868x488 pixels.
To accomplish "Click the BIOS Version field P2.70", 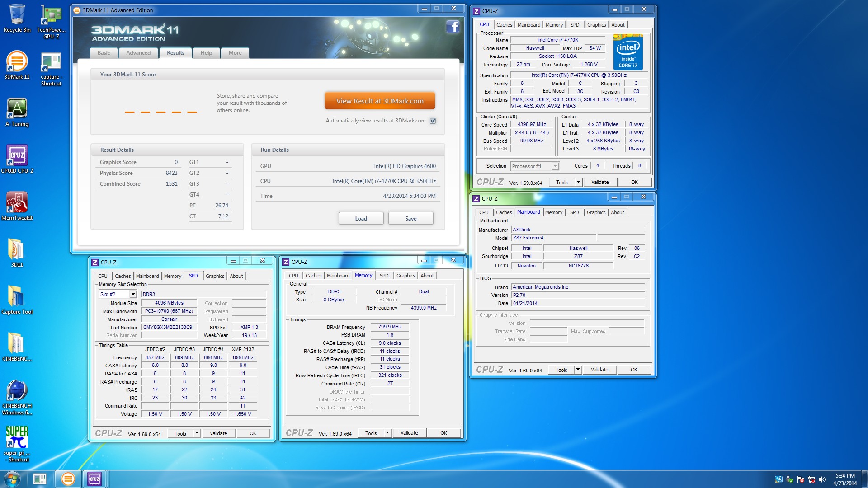I will (x=578, y=295).
